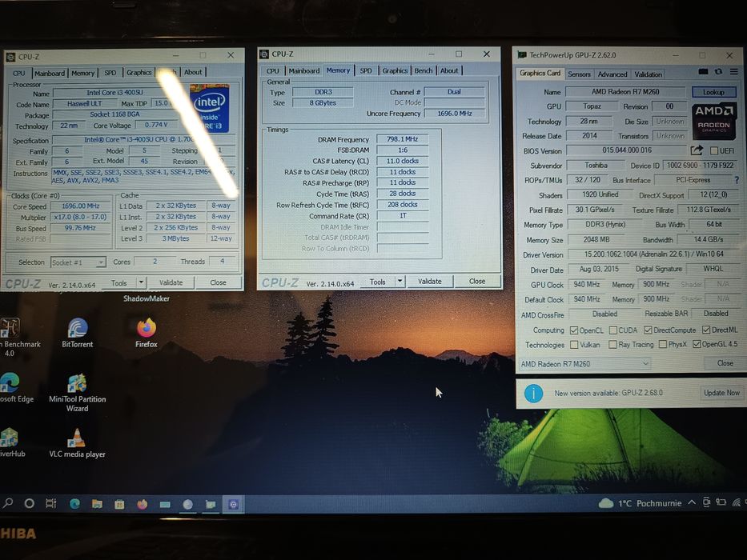The height and width of the screenshot is (560, 747).
Task: Click the Intel Core i3 logo in CPU-Z
Action: coord(209,108)
